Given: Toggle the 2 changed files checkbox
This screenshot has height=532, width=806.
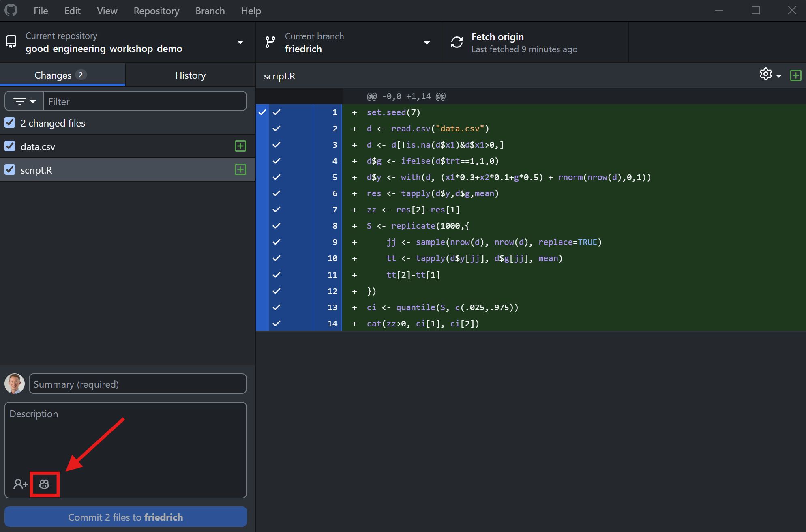Looking at the screenshot, I should 10,123.
